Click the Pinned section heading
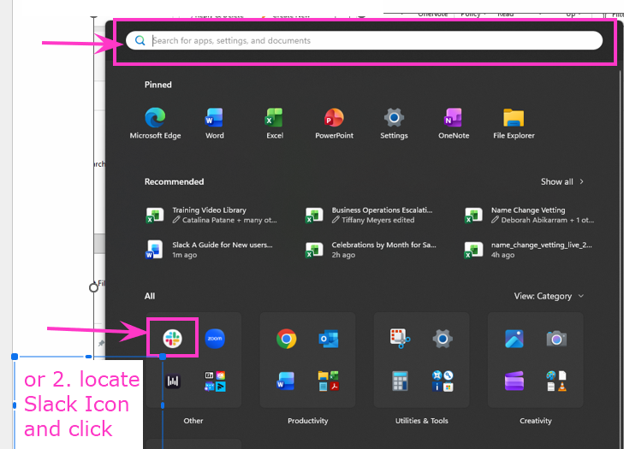This screenshot has width=624, height=449. pyautogui.click(x=158, y=84)
